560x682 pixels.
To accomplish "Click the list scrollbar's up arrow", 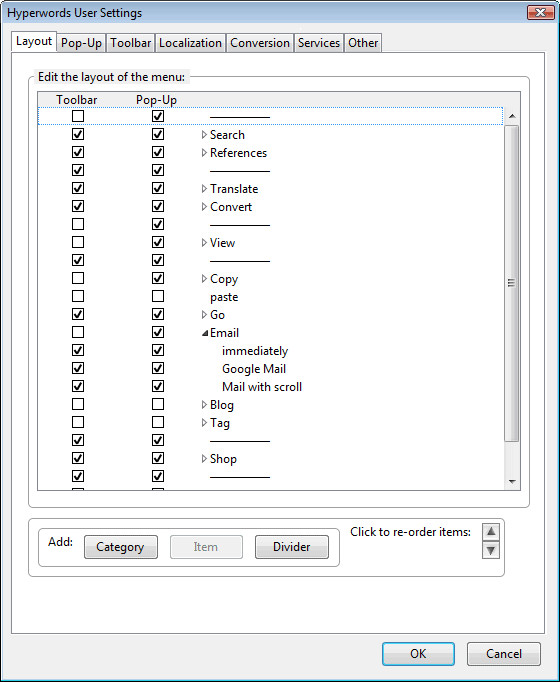I will (x=512, y=116).
